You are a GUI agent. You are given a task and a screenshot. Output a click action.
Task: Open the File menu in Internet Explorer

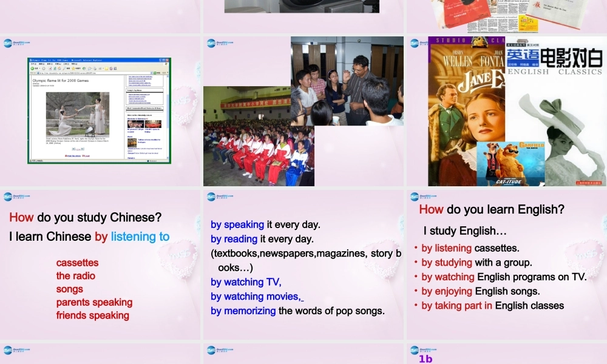click(33, 62)
